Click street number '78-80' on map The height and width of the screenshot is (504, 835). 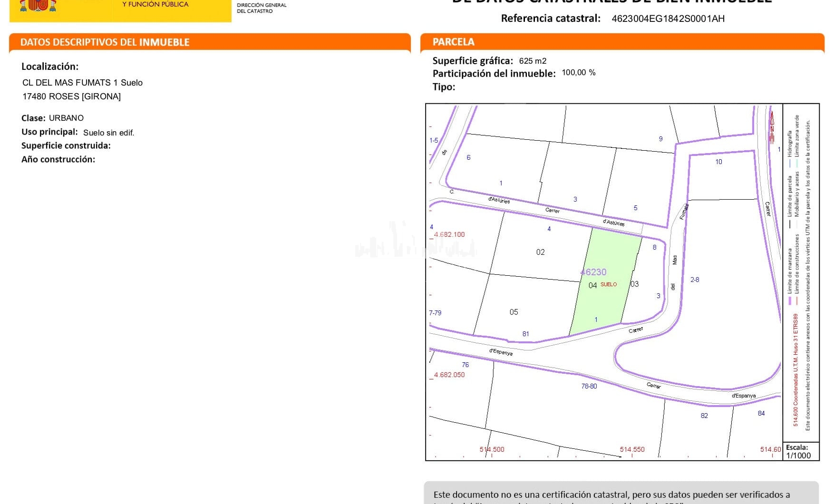coord(589,386)
